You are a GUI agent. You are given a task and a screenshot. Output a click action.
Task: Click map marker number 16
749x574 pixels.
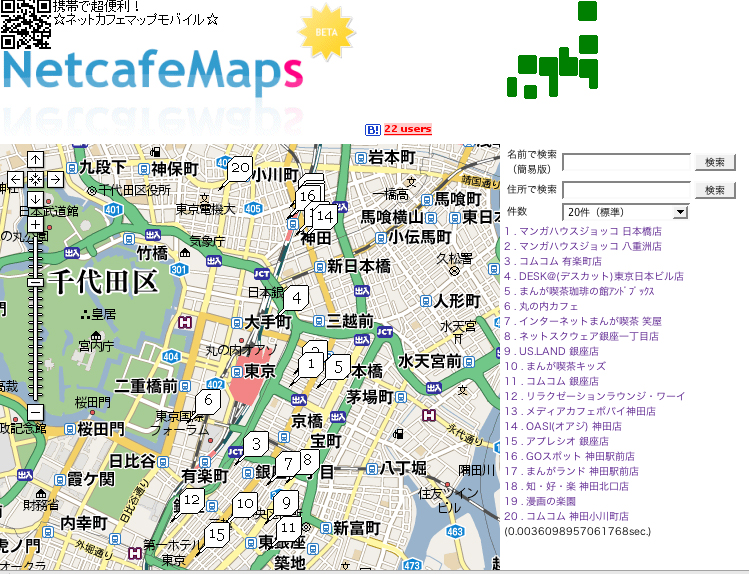point(308,196)
